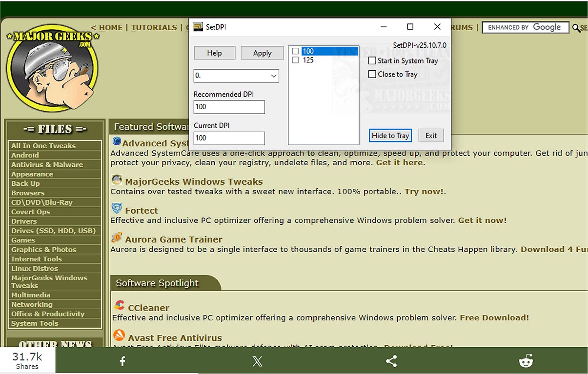
Task: Click the CCleaner icon
Action: (x=119, y=306)
